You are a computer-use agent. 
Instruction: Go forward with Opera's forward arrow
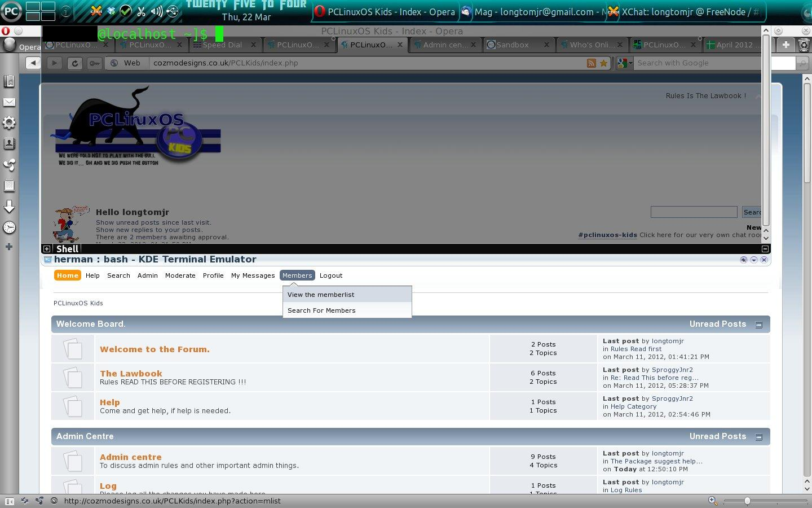click(x=54, y=63)
